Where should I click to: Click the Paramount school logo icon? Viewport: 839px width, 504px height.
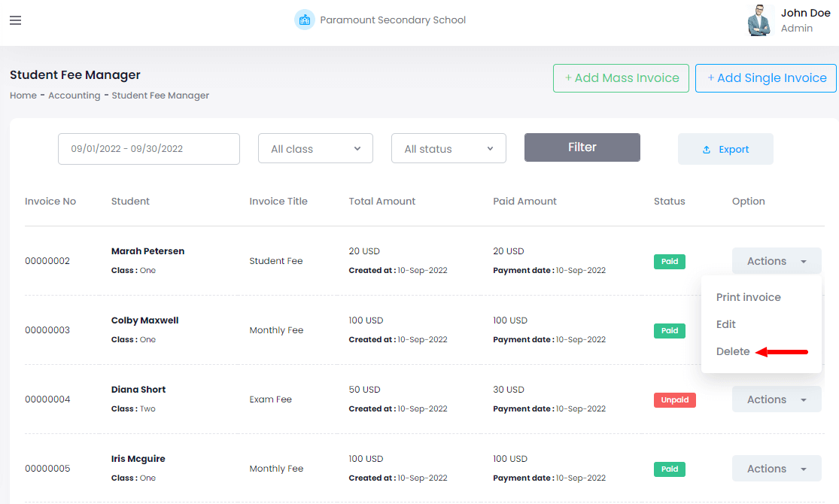(304, 20)
